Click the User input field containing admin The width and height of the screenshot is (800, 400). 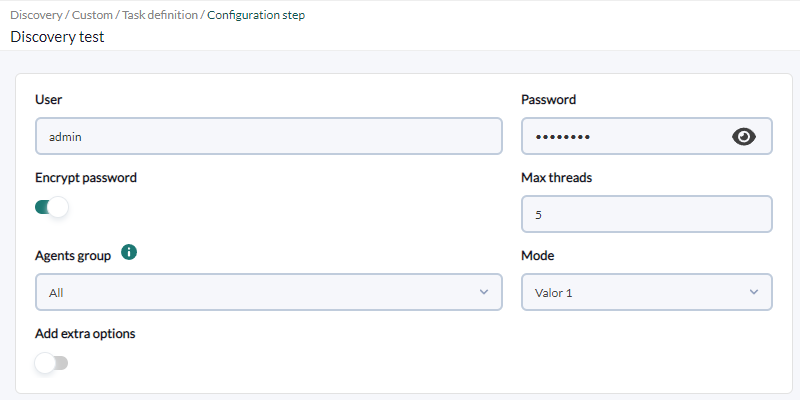269,136
